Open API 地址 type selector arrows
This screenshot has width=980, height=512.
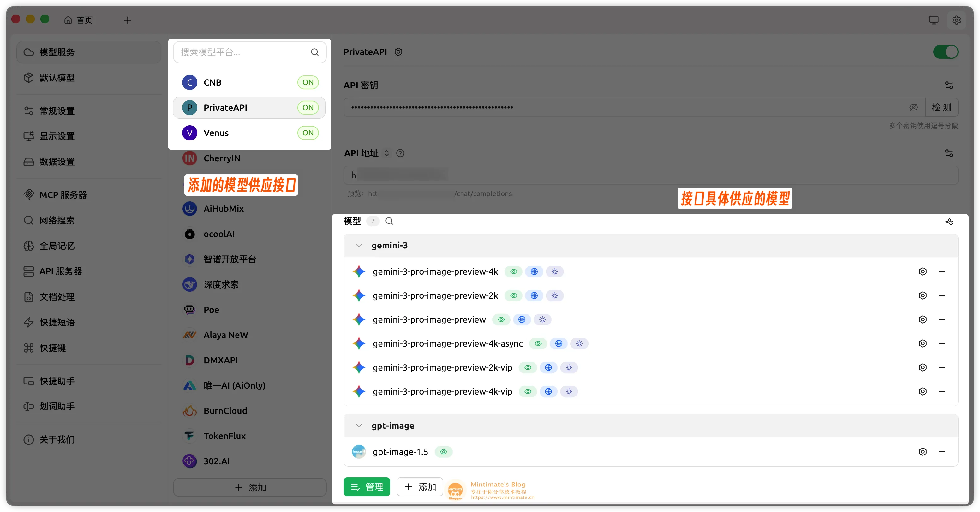[386, 153]
